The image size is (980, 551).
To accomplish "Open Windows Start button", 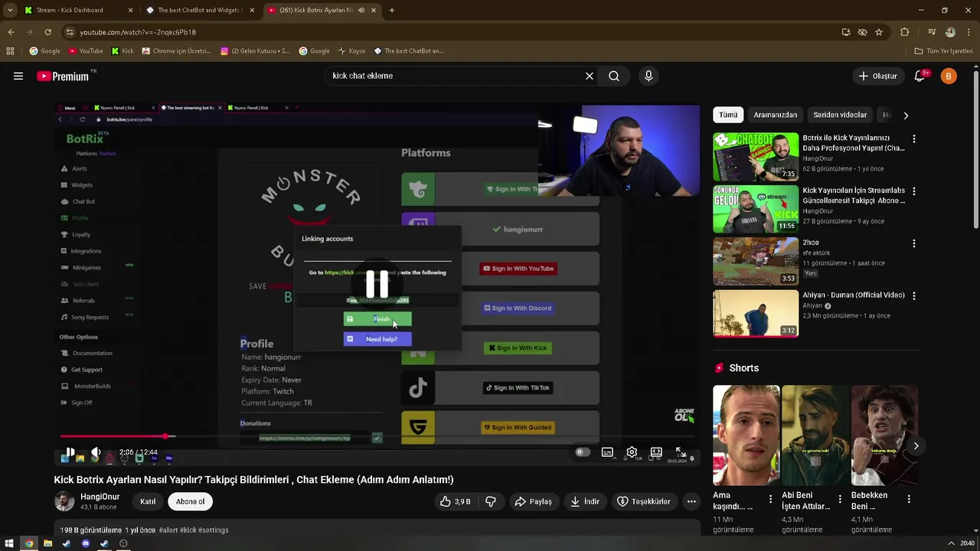I will coord(9,543).
